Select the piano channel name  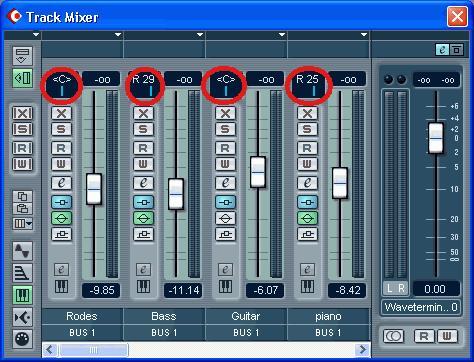(x=328, y=316)
